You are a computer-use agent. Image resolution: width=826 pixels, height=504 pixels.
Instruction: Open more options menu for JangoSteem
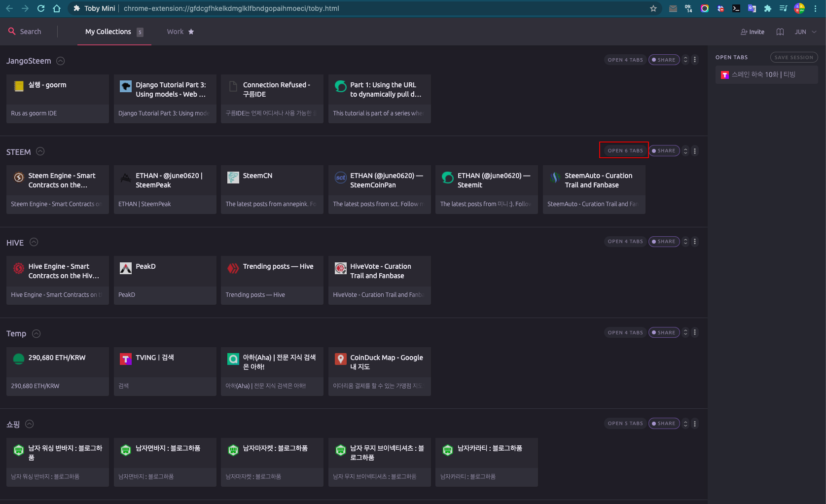pos(695,60)
